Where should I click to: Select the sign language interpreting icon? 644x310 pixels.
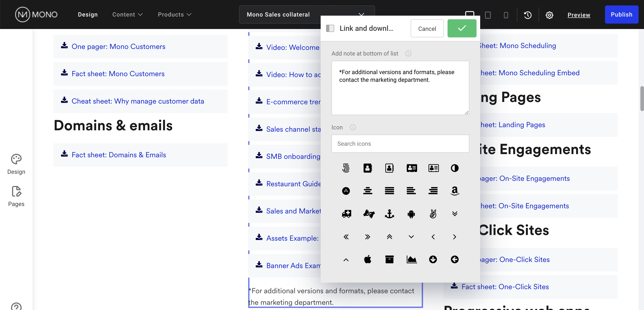[368, 214]
